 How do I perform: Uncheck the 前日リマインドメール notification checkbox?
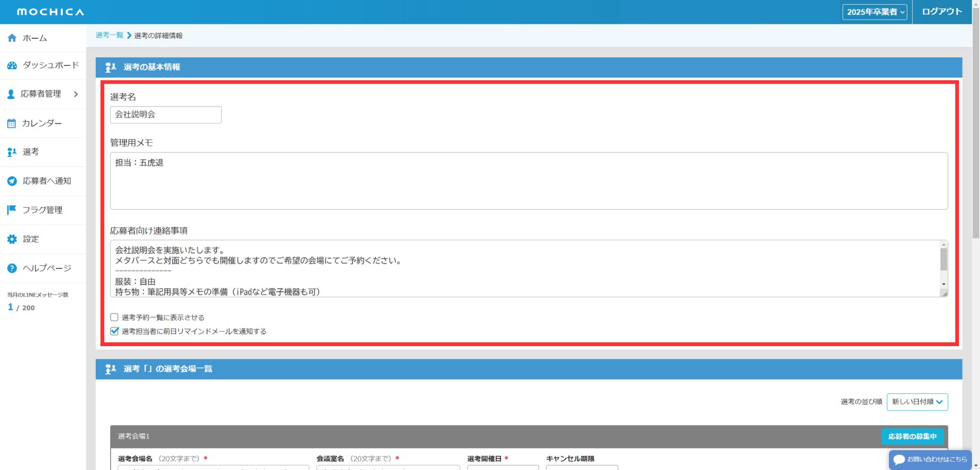[114, 331]
